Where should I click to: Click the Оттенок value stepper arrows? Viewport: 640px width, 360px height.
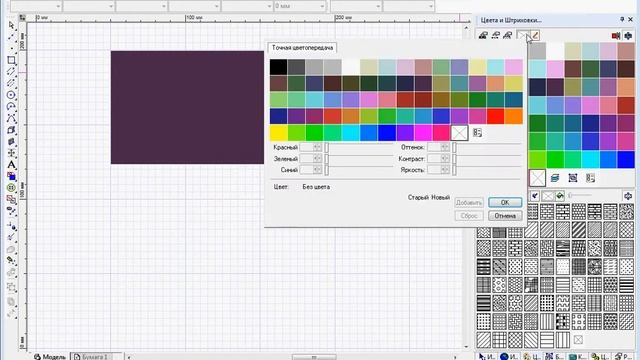click(x=445, y=147)
